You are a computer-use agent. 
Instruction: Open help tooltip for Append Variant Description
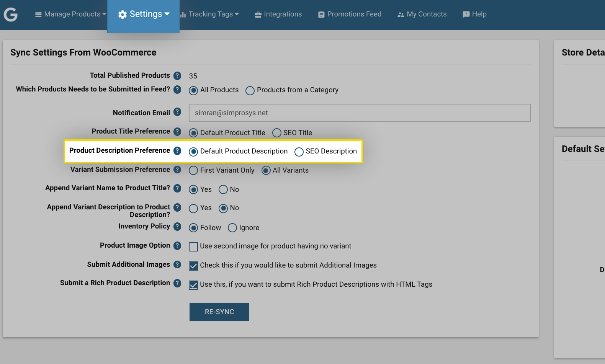[x=177, y=207]
